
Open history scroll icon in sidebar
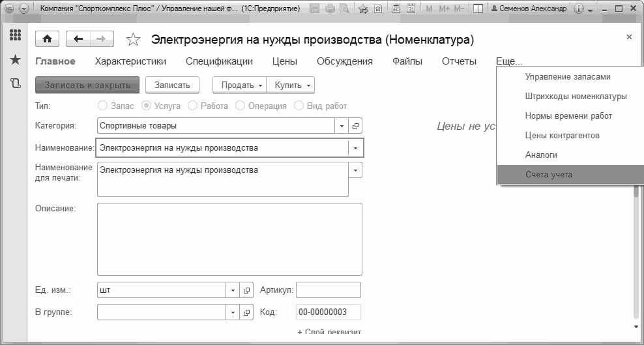point(15,83)
